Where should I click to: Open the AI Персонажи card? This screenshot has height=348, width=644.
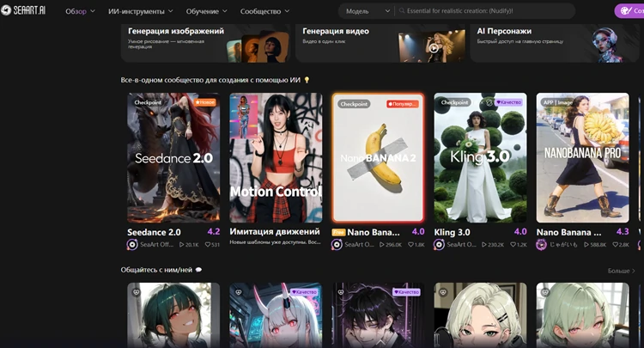point(555,43)
